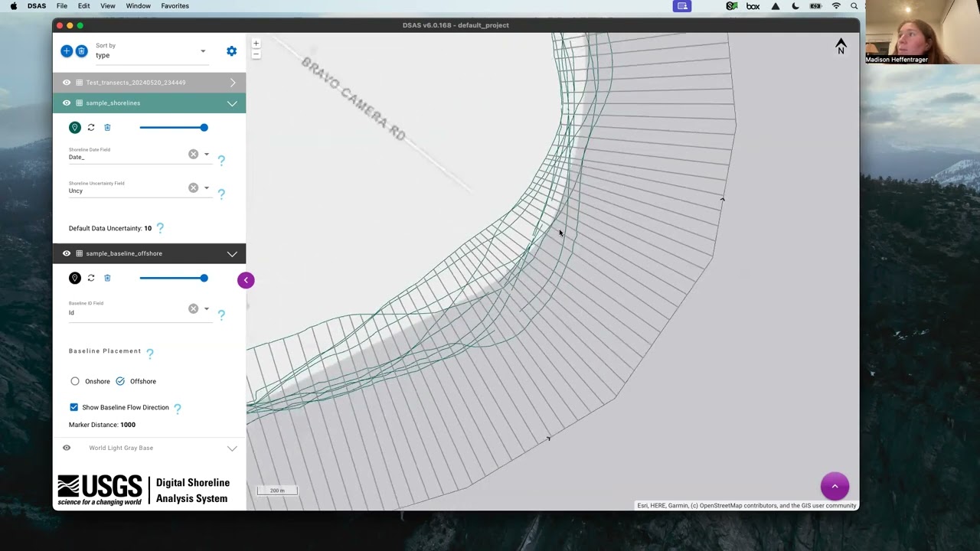The width and height of the screenshot is (980, 551).
Task: Open the Sort by type dropdown
Action: [151, 51]
